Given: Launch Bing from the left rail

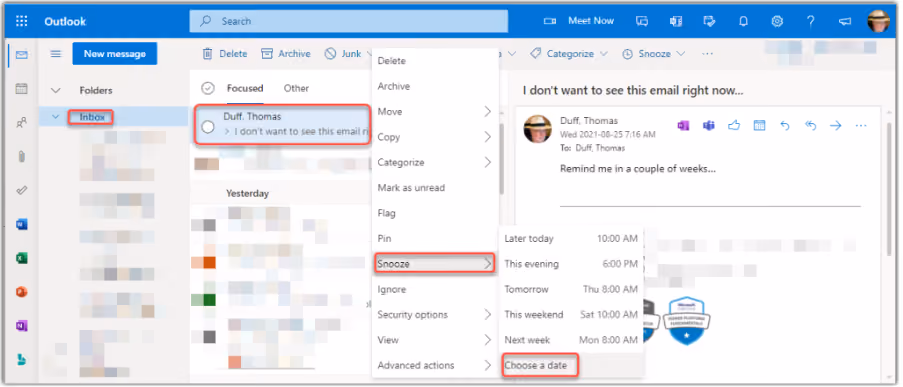Looking at the screenshot, I should pyautogui.click(x=22, y=360).
